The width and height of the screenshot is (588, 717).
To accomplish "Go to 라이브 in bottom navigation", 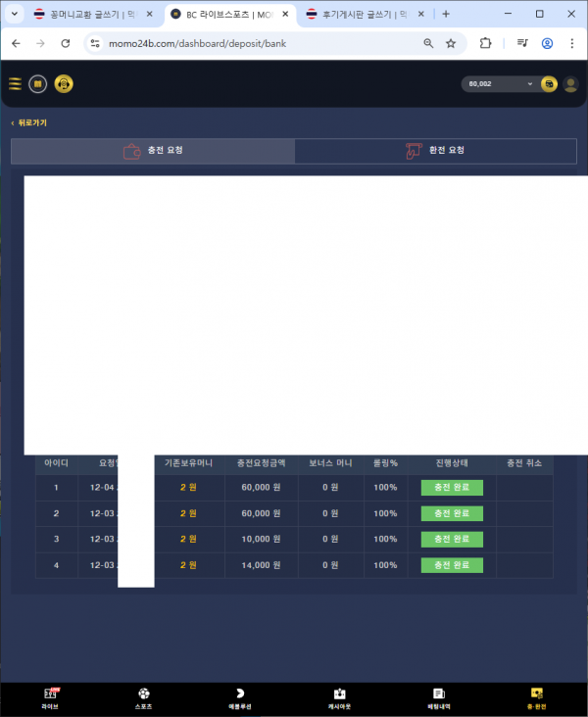I will click(50, 698).
